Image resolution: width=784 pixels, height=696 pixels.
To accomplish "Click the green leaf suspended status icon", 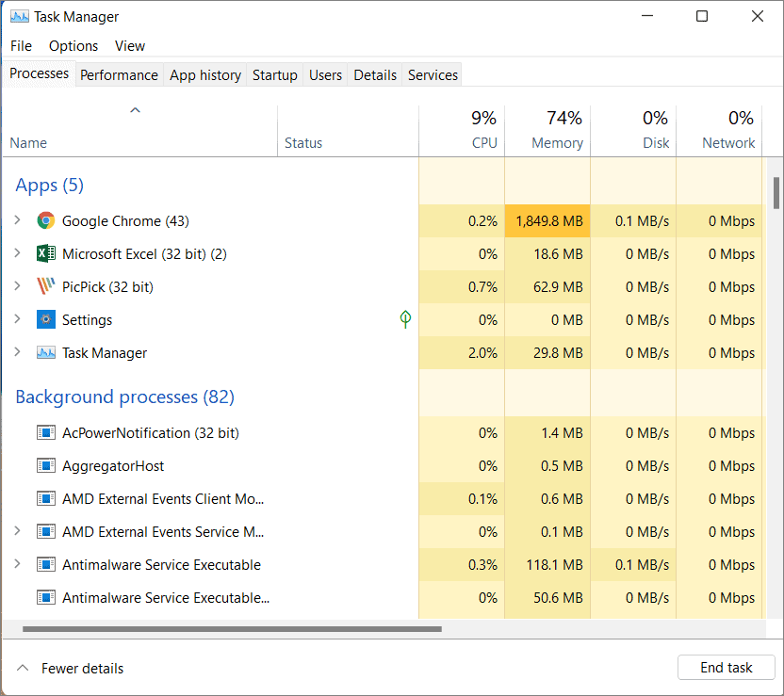I will coord(405,319).
